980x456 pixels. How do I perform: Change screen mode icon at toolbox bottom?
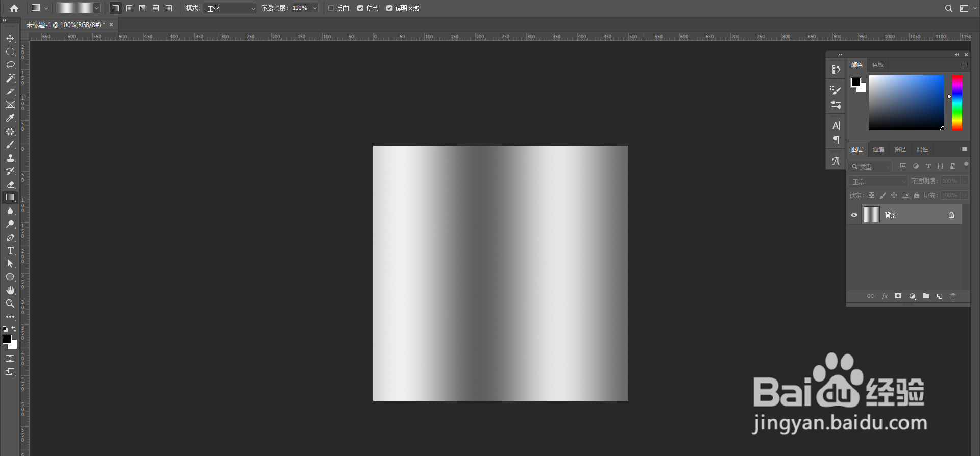[x=10, y=372]
